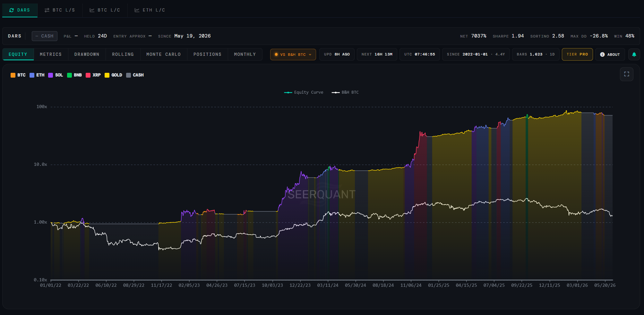Click the BTC L/C chart icon

point(92,10)
